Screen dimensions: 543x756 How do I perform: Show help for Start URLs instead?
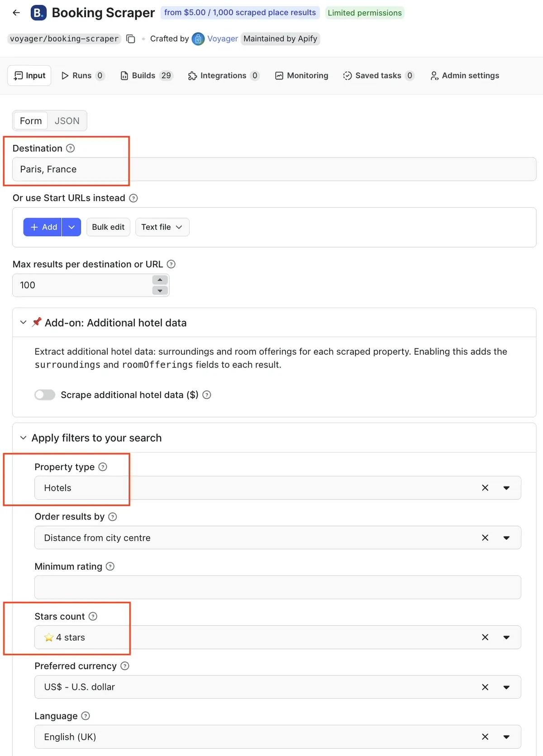coord(133,198)
